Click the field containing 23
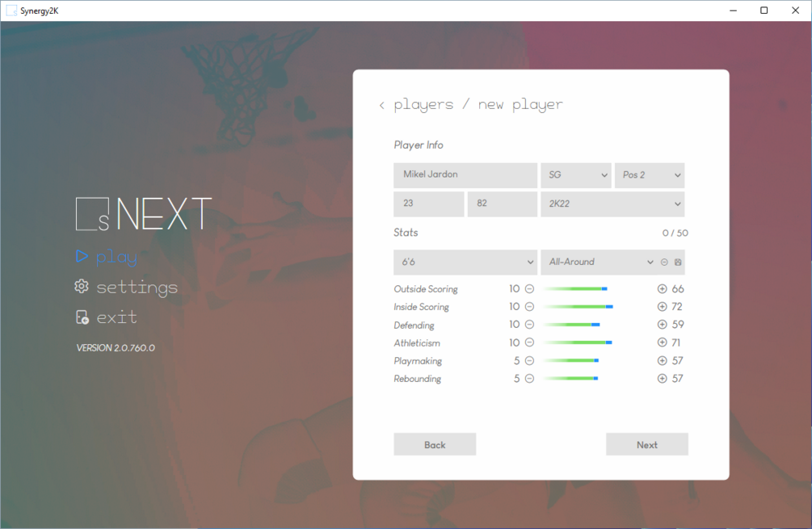 click(429, 204)
